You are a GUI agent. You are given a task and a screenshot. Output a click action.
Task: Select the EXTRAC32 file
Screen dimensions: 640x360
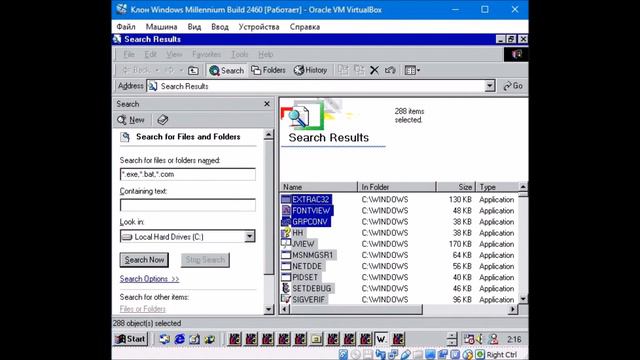310,200
